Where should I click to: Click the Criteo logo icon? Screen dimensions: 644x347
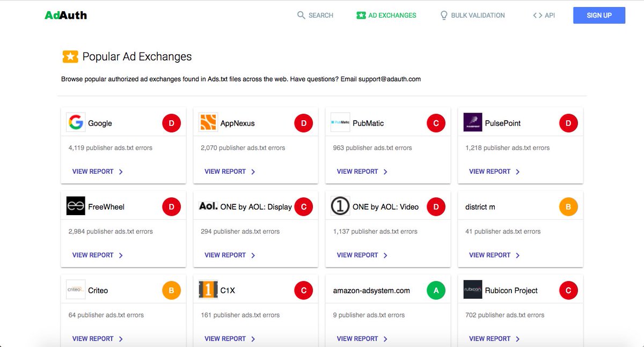coord(76,290)
